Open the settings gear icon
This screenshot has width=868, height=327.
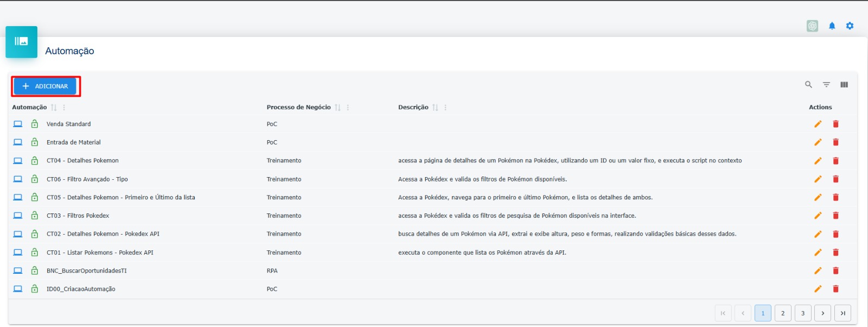tap(850, 26)
